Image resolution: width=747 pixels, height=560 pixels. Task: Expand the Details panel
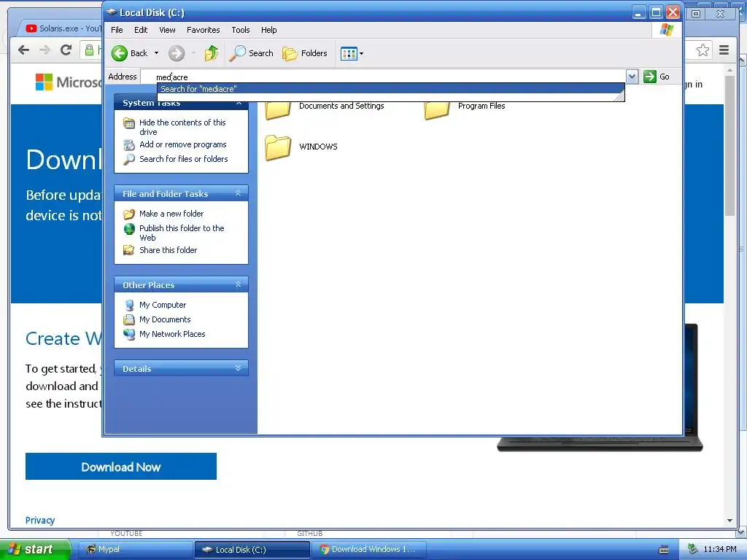[239, 368]
